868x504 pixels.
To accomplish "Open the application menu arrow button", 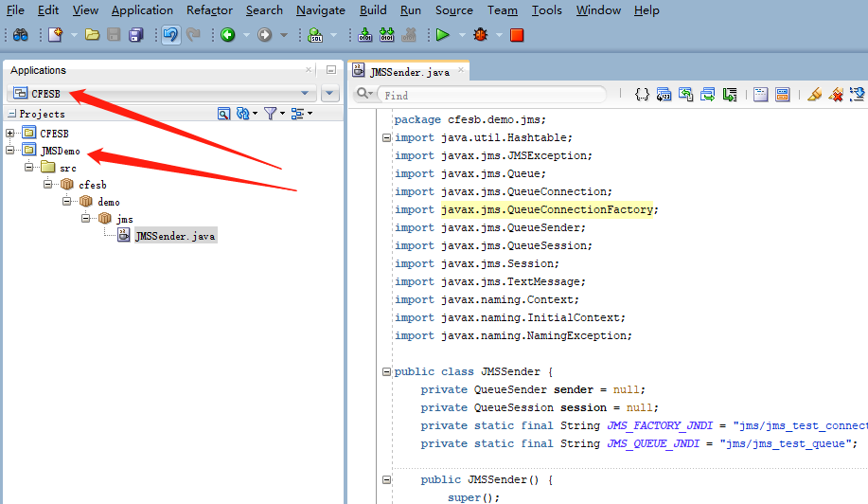I will click(x=330, y=93).
